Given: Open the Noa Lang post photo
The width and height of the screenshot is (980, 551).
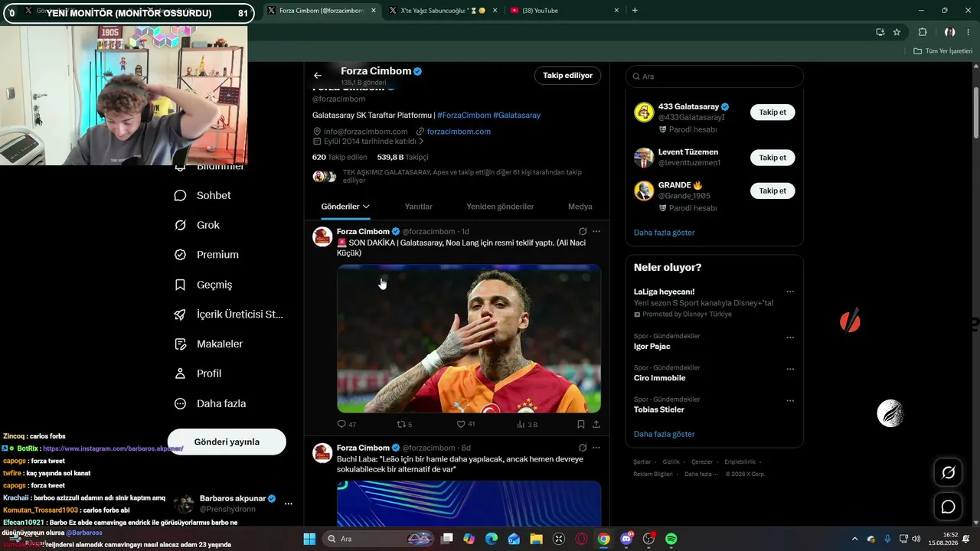Looking at the screenshot, I should tap(469, 338).
